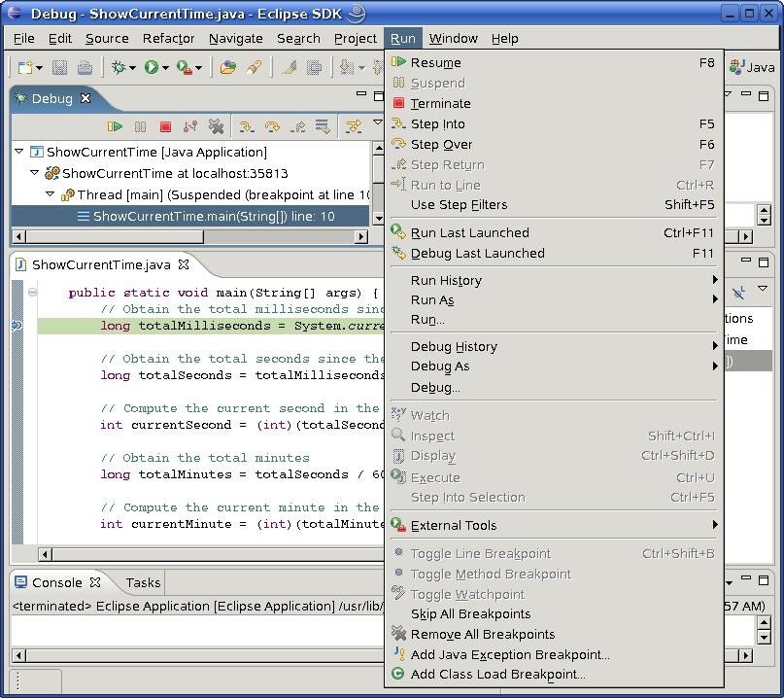This screenshot has width=784, height=698.
Task: Choose Terminate from the Run menu
Action: (554, 104)
